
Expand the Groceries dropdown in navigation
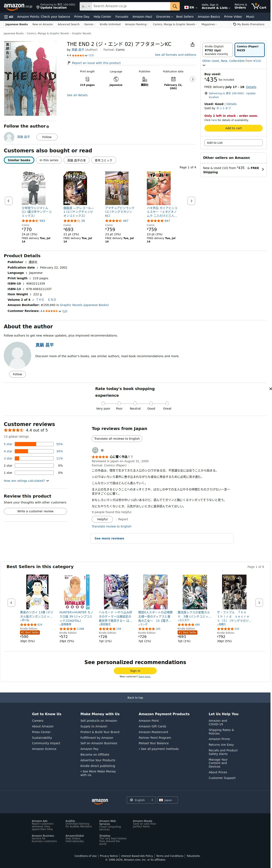pos(164,16)
